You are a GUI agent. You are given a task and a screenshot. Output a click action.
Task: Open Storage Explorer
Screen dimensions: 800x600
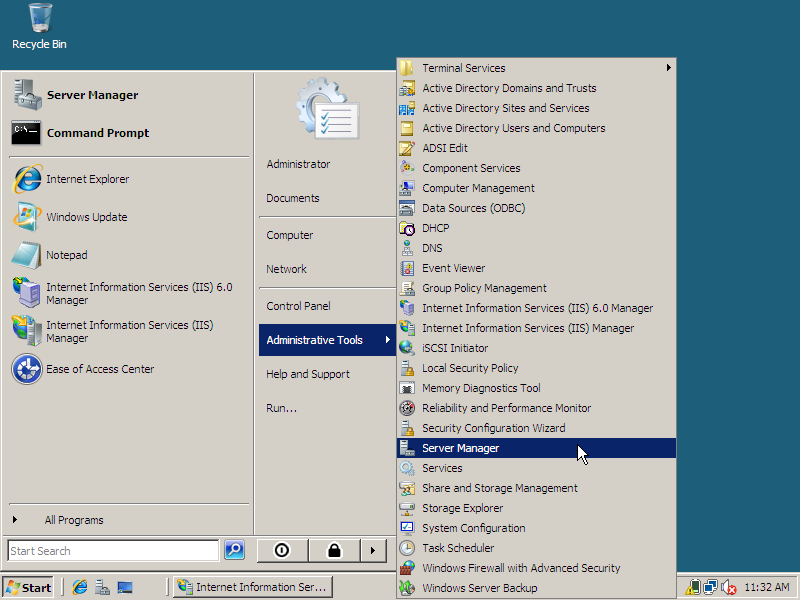(536, 508)
